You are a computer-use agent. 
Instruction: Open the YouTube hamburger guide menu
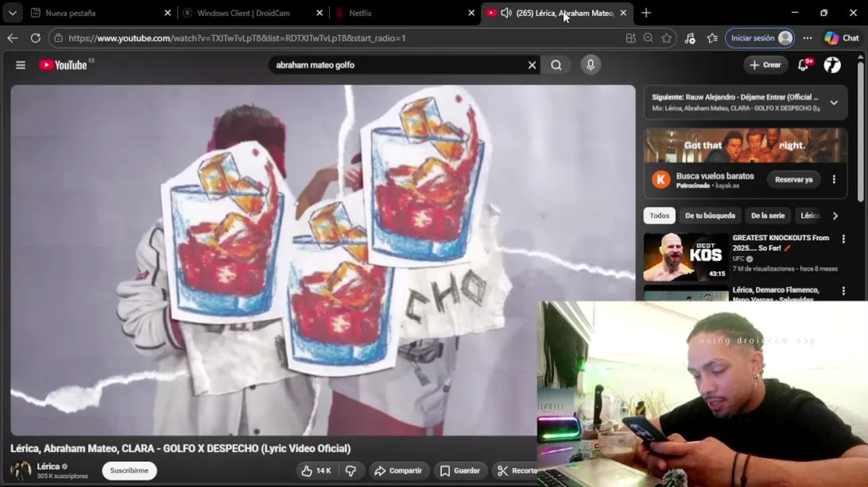coord(20,65)
